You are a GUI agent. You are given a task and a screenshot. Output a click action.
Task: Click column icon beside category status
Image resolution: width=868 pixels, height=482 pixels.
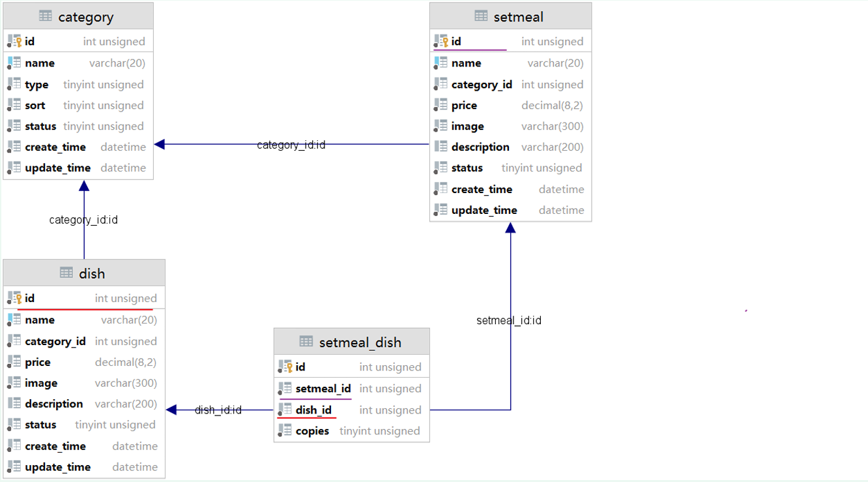coord(14,126)
